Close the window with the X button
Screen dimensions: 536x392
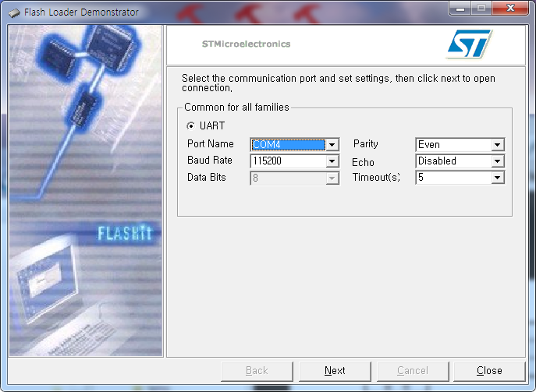coord(510,9)
